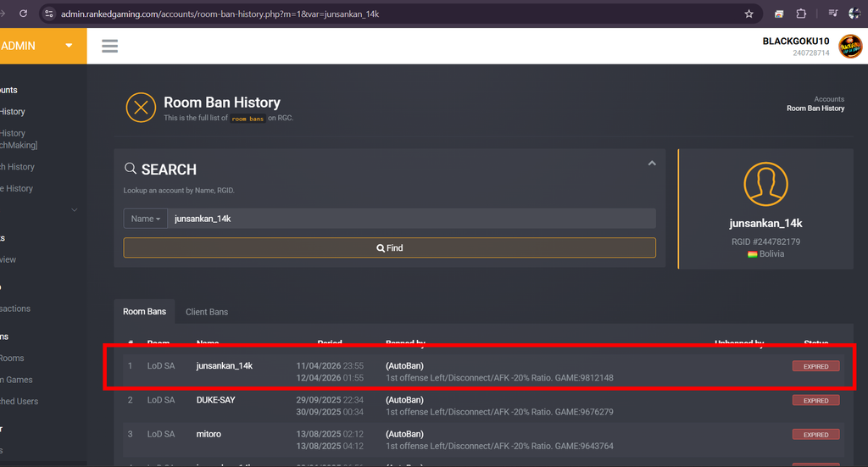Open the Users link below Games in sidebar
This screenshot has width=868, height=467.
19,401
